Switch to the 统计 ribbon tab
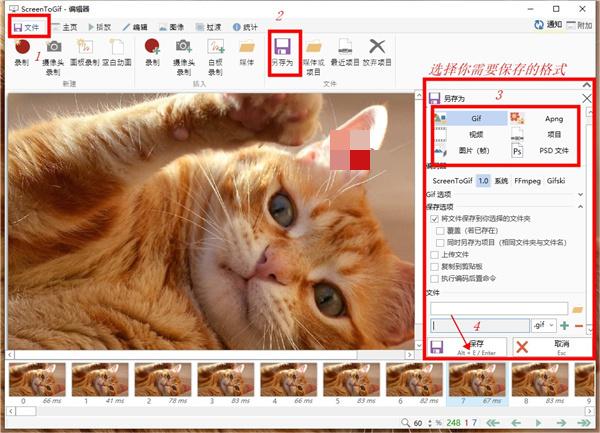600x433 pixels. [245, 27]
